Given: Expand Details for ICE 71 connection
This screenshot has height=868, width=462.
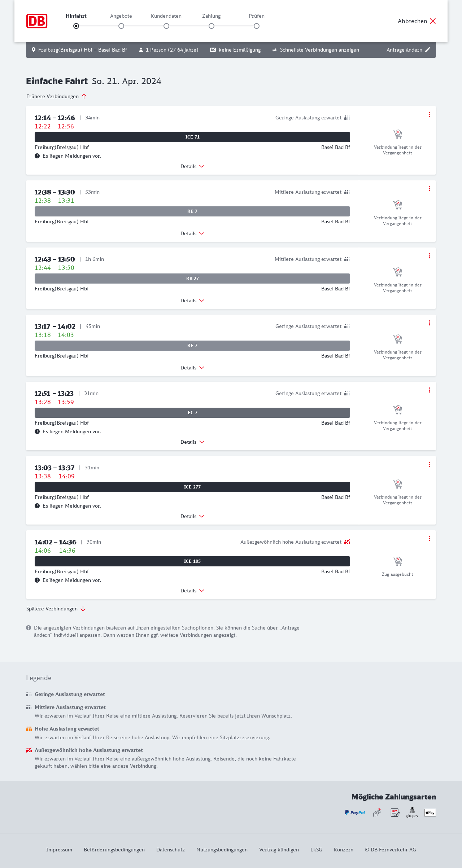Looking at the screenshot, I should pos(192,166).
